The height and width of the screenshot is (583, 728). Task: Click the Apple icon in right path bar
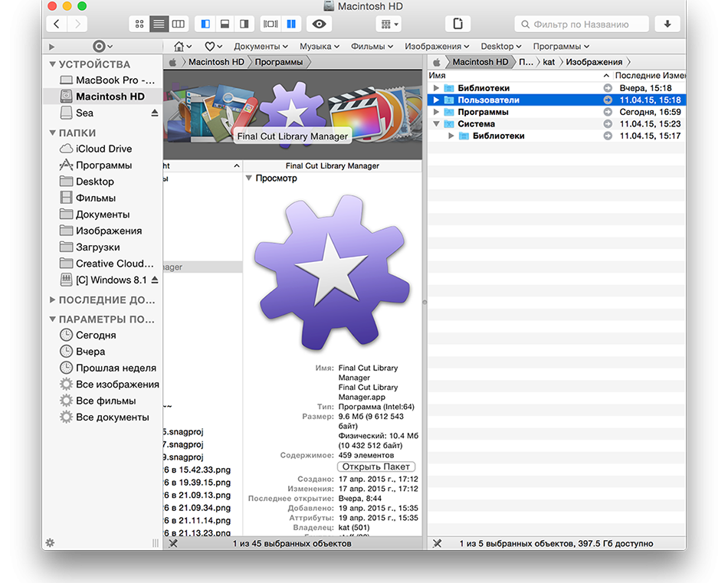point(437,62)
